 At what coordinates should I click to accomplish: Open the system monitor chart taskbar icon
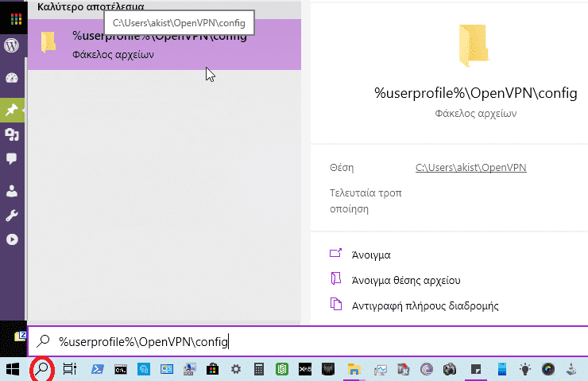point(381,370)
